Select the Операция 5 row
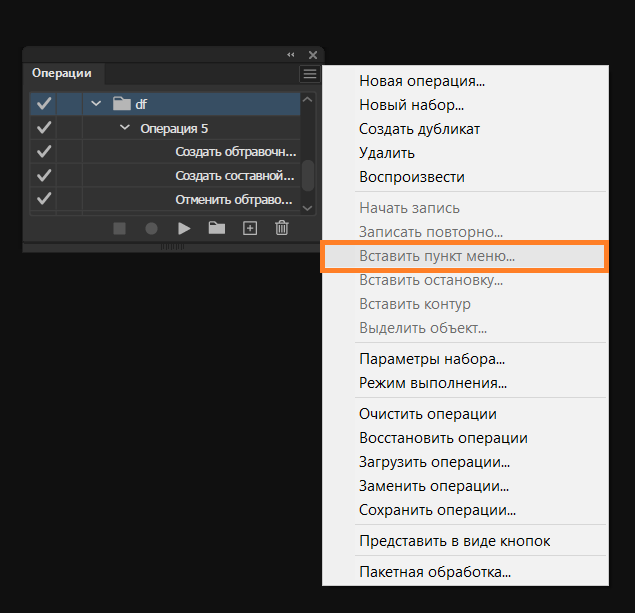635x613 pixels. (x=165, y=128)
